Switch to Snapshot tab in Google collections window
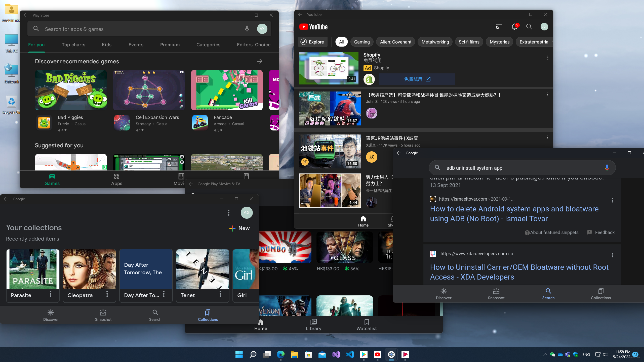Image resolution: width=644 pixels, height=362 pixels. 103,315
